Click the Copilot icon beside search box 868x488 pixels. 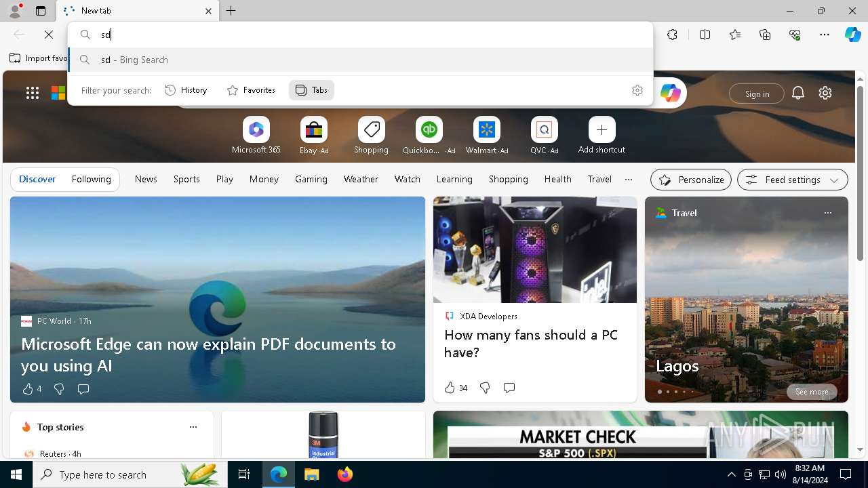click(670, 94)
